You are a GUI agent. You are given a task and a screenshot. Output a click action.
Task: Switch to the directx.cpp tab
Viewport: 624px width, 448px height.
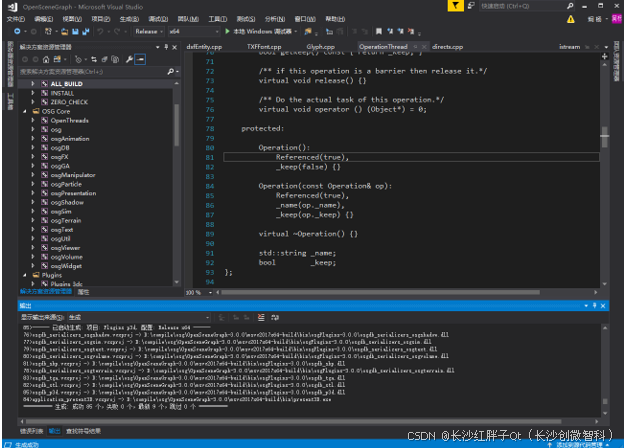(x=448, y=46)
